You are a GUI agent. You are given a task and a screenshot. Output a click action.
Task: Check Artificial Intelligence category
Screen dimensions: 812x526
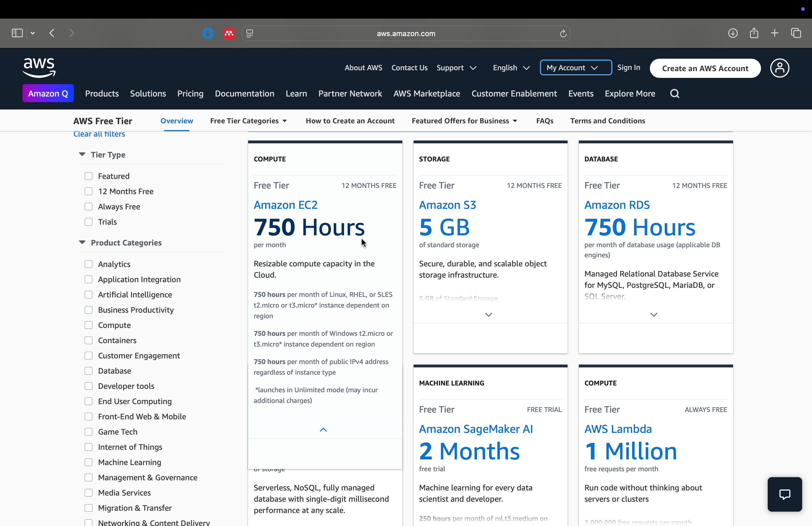coord(89,294)
